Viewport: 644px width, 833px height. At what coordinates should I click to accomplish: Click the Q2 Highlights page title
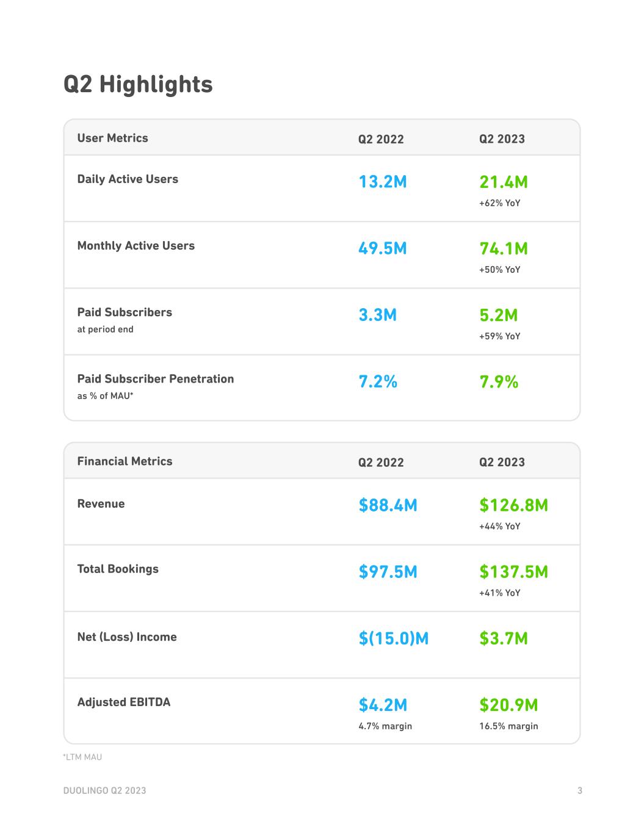(x=138, y=84)
